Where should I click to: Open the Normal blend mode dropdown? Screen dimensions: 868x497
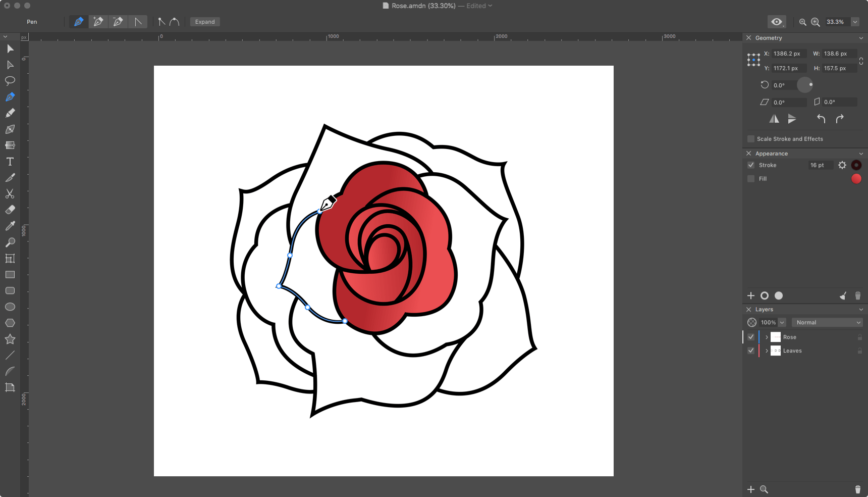pyautogui.click(x=827, y=322)
